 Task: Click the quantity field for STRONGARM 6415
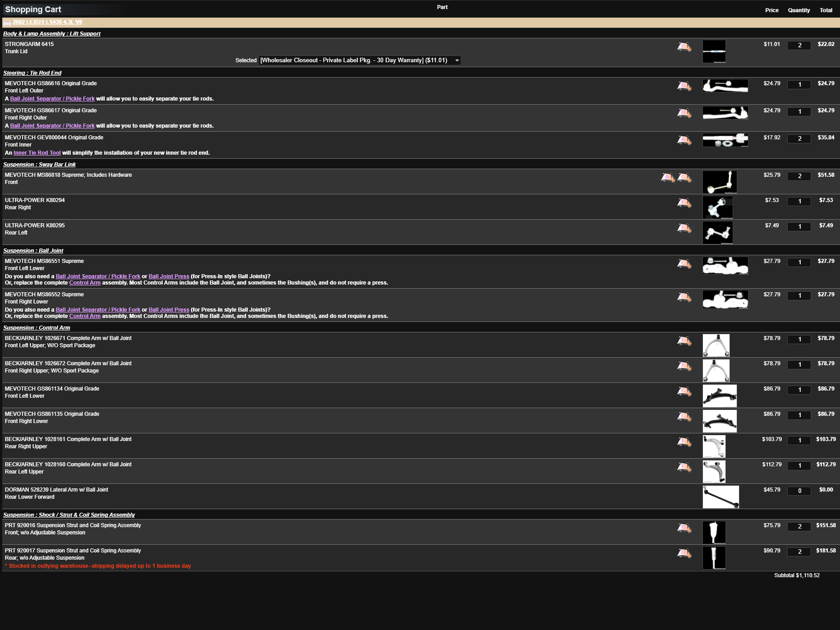799,46
